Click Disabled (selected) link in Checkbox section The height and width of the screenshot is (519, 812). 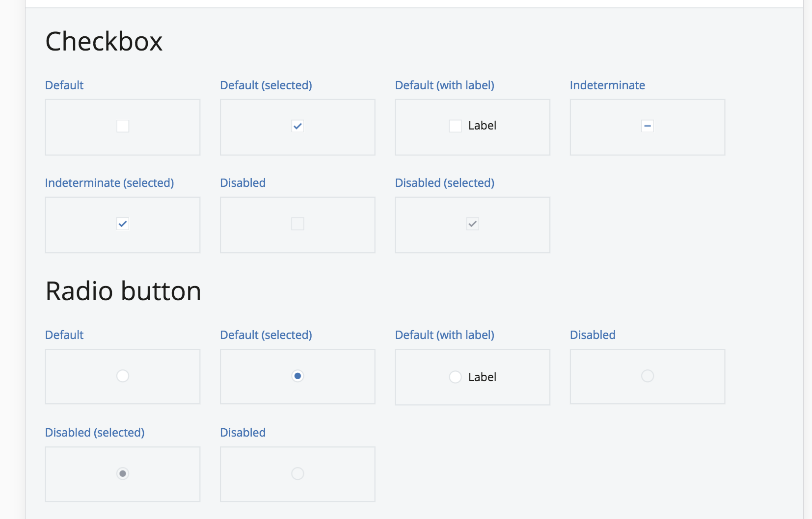click(x=444, y=183)
